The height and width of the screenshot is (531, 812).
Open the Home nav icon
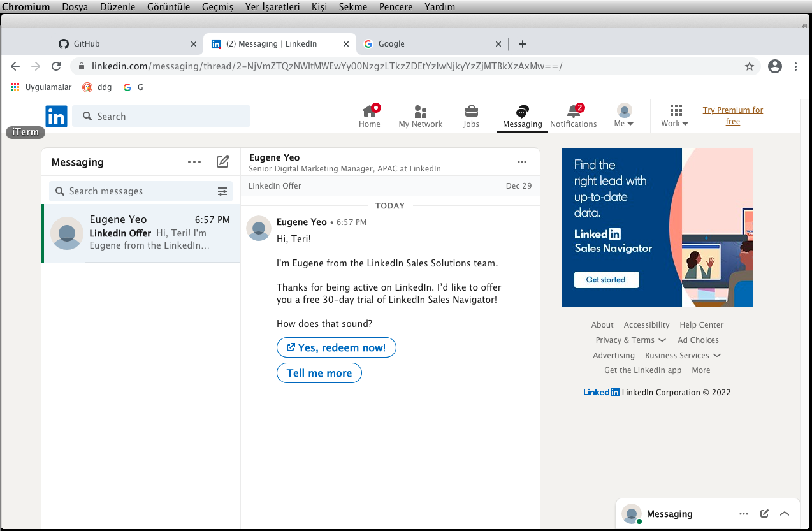(370, 115)
